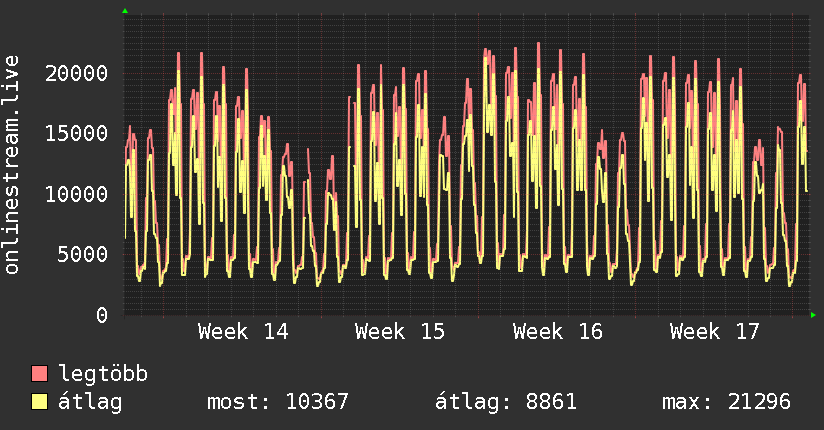This screenshot has height=430, width=824.
Task: Click the 10000 y-axis tick label
Action: click(x=77, y=194)
